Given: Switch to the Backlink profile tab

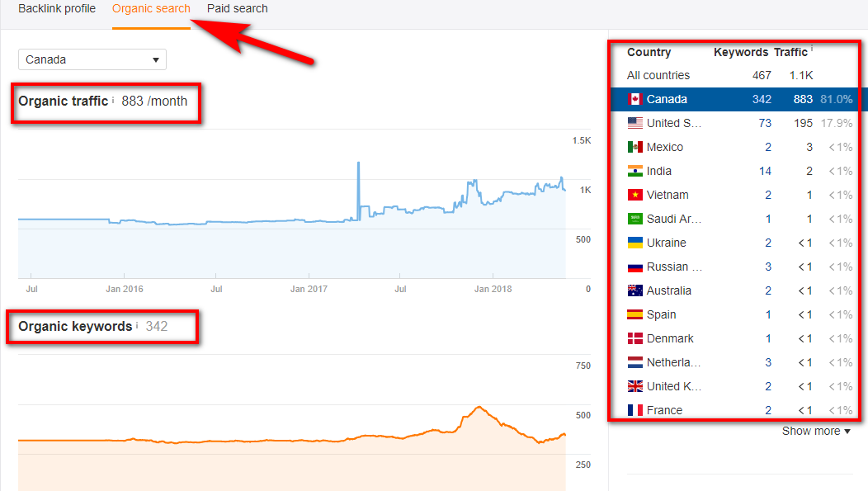Looking at the screenshot, I should click(x=57, y=9).
